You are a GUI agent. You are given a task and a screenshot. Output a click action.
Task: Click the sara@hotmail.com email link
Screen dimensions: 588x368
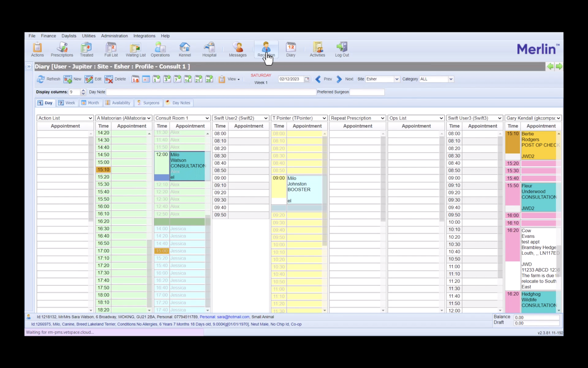coord(233,317)
